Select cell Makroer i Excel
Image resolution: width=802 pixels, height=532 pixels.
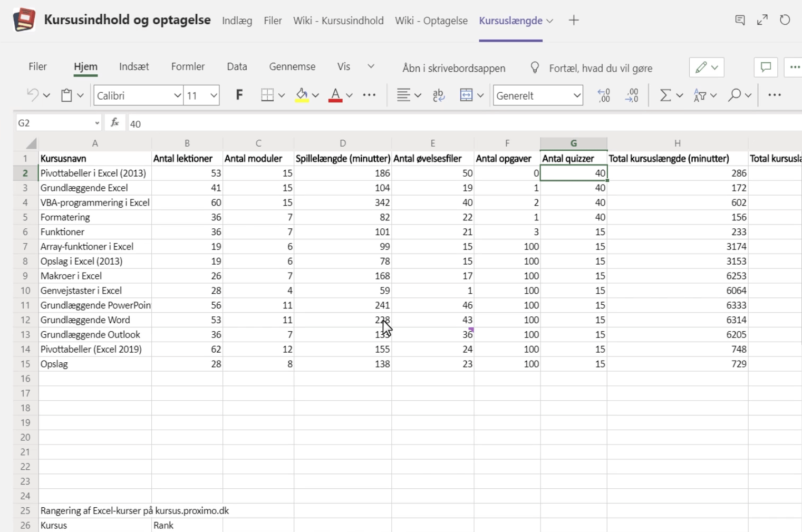tap(95, 276)
